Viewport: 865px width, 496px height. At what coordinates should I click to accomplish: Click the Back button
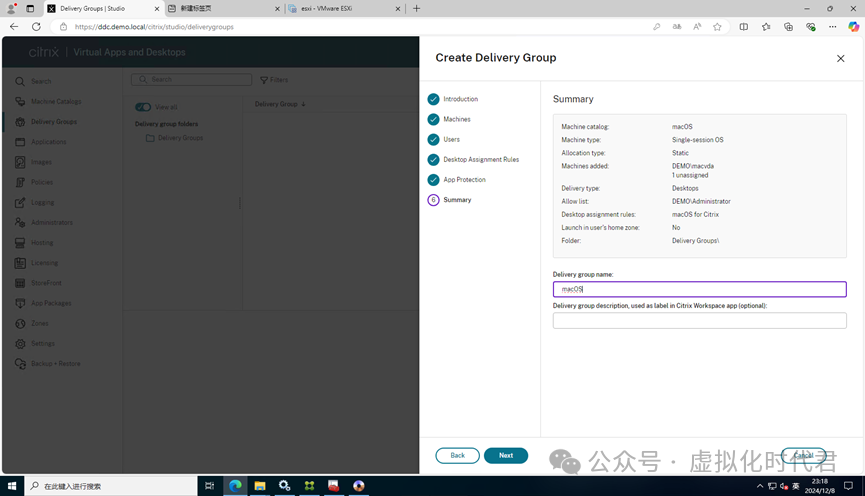tap(457, 456)
